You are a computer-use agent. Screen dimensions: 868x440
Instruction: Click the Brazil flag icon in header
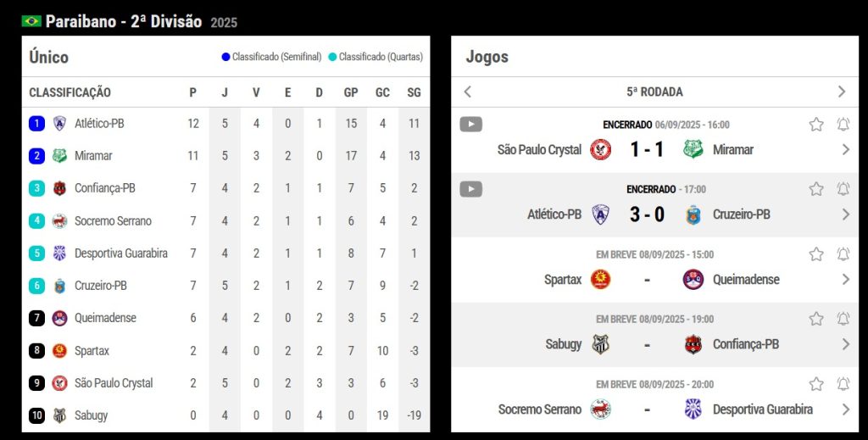[x=31, y=21]
